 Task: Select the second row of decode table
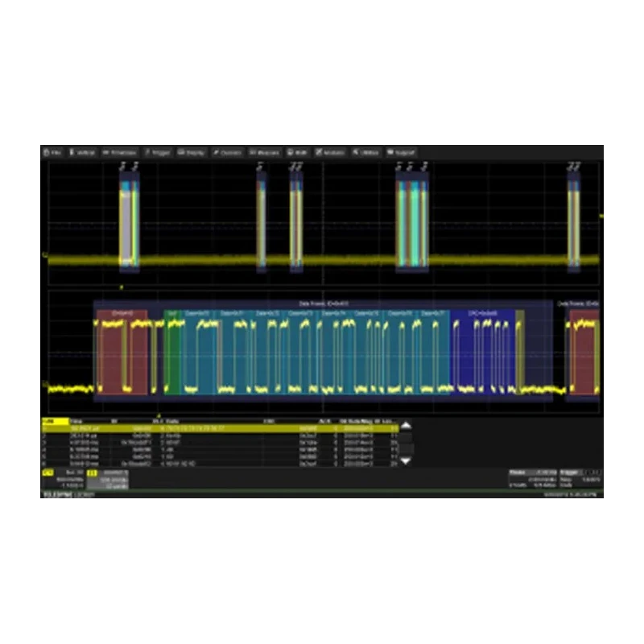click(220, 436)
